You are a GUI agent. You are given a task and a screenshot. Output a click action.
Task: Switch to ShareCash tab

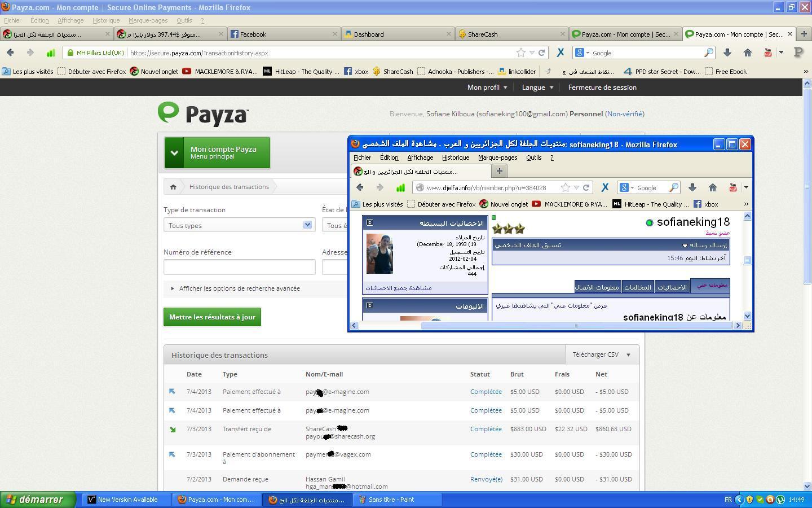[x=511, y=34]
